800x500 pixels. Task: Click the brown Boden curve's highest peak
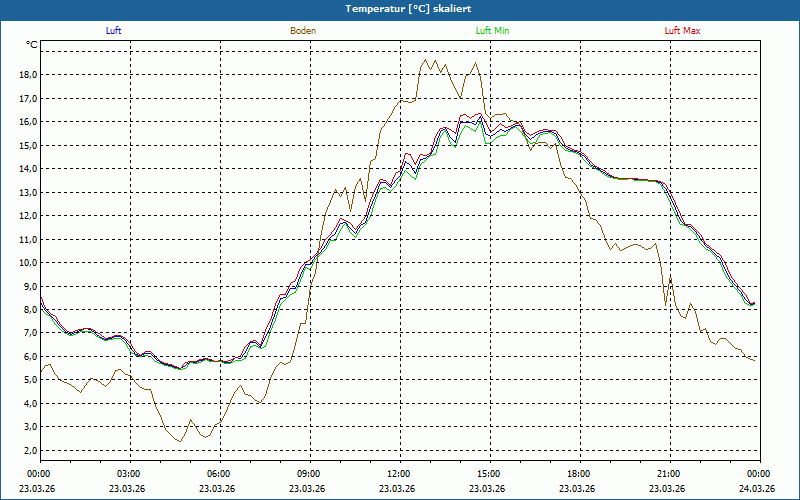pos(424,60)
